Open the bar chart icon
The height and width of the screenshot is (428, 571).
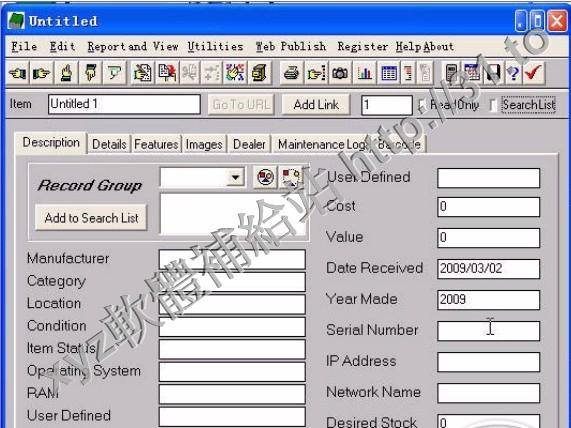(364, 73)
